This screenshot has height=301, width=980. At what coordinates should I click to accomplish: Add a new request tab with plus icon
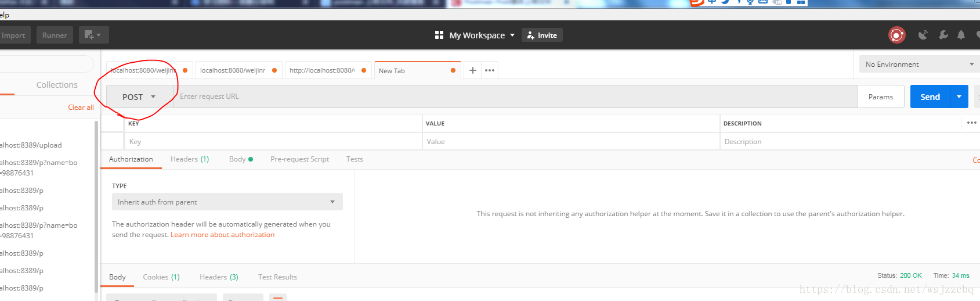[x=473, y=70]
